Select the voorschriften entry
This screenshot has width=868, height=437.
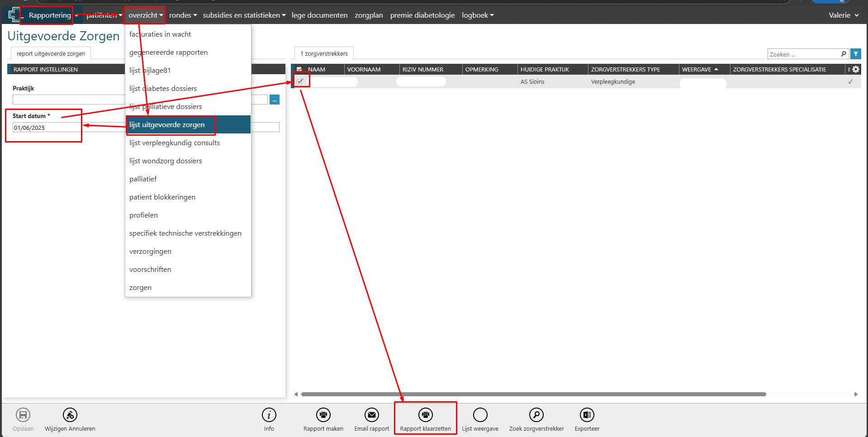(x=188, y=270)
